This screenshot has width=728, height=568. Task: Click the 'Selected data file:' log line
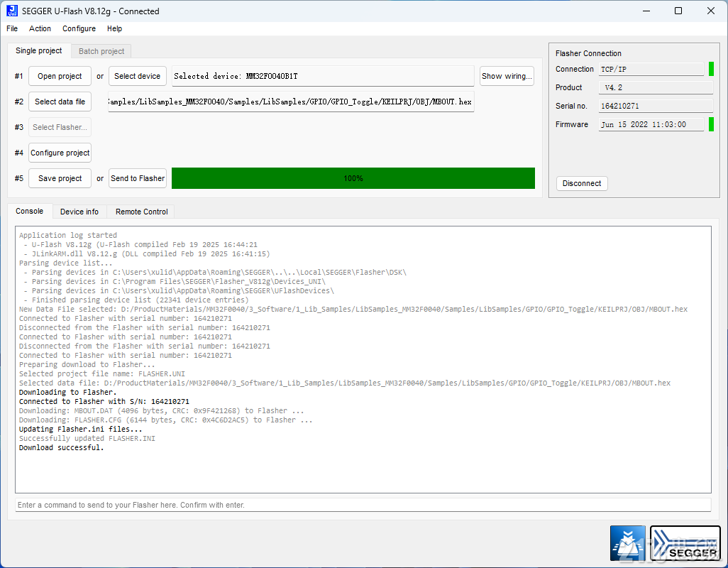click(345, 383)
